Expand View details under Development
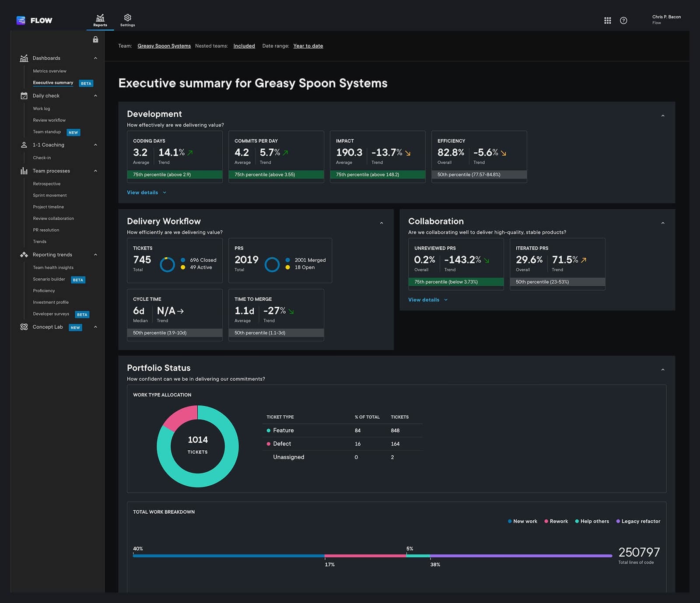This screenshot has height=603, width=700. pos(147,193)
